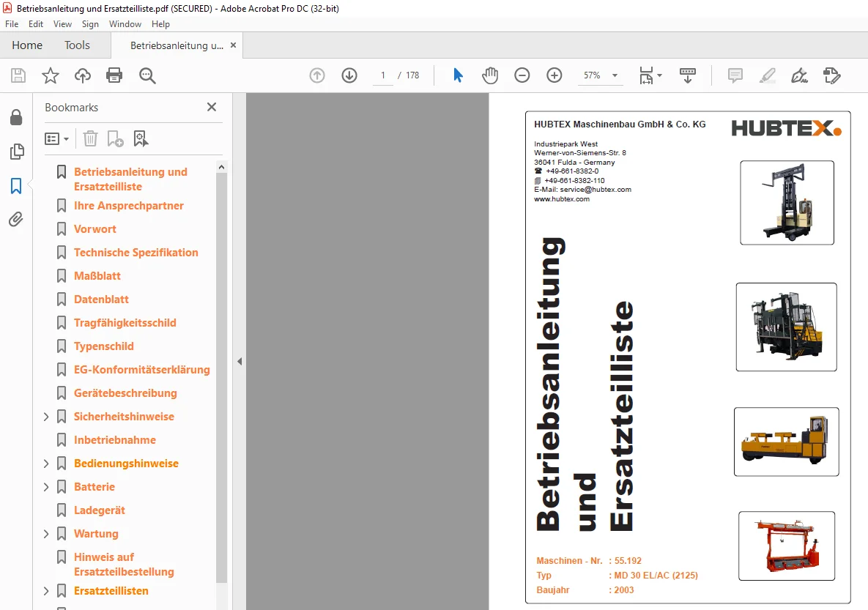Viewport: 868px width, 610px height.
Task: Jump to Maßblatt bookmark
Action: pyautogui.click(x=97, y=276)
